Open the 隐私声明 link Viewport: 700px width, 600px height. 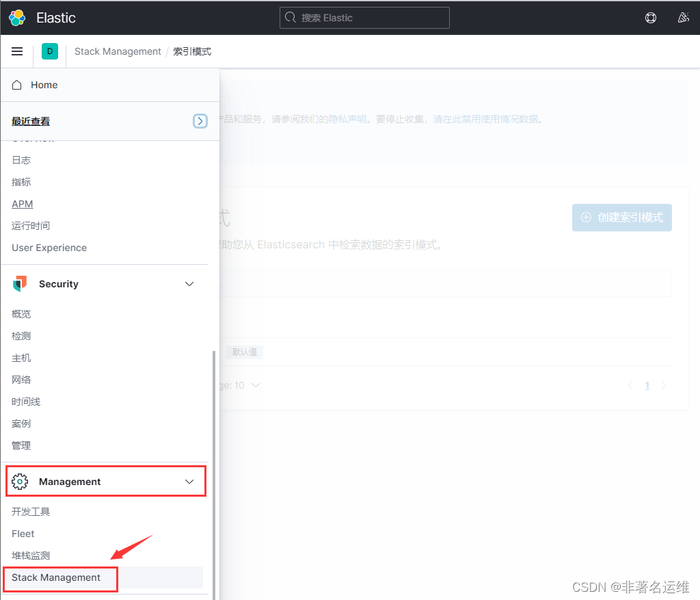[x=347, y=119]
